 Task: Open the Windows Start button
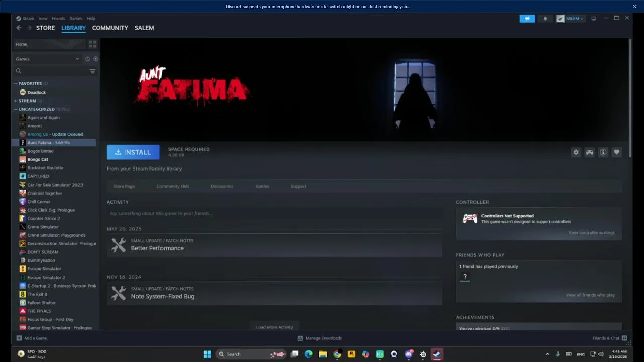pos(207,354)
